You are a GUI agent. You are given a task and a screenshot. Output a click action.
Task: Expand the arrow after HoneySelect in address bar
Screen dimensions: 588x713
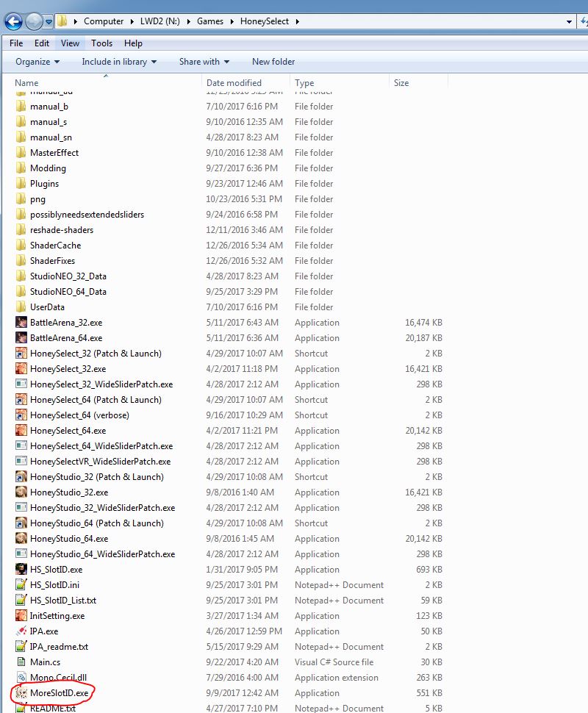click(x=298, y=21)
